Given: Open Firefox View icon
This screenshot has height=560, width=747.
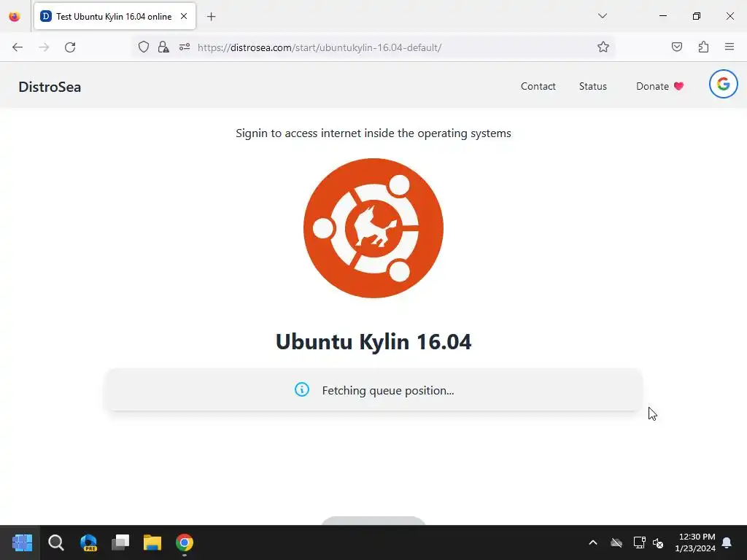Looking at the screenshot, I should click(x=15, y=17).
